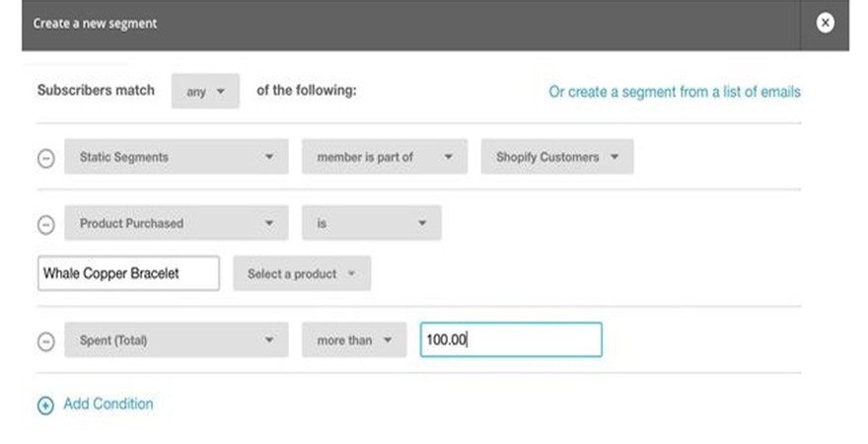Close the Create a new segment dialog
The width and height of the screenshot is (868, 444).
click(x=826, y=23)
